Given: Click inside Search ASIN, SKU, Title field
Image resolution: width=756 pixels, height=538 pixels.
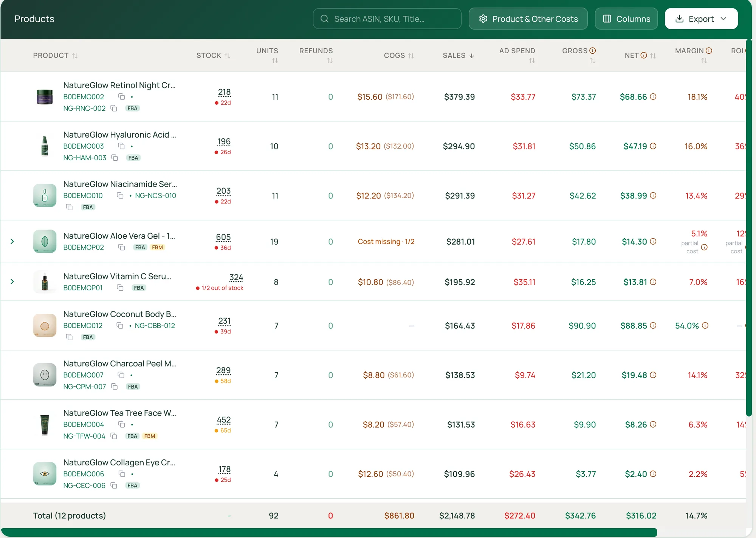Looking at the screenshot, I should [x=387, y=19].
